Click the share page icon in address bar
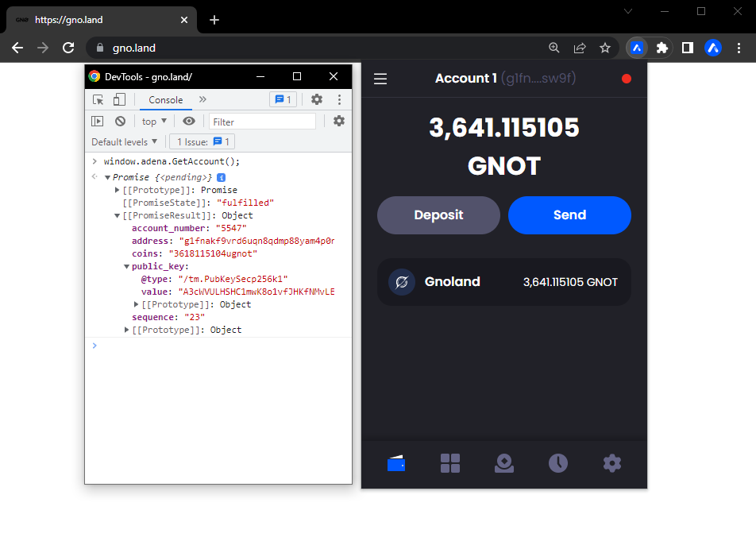Image resolution: width=756 pixels, height=545 pixels. coord(580,48)
